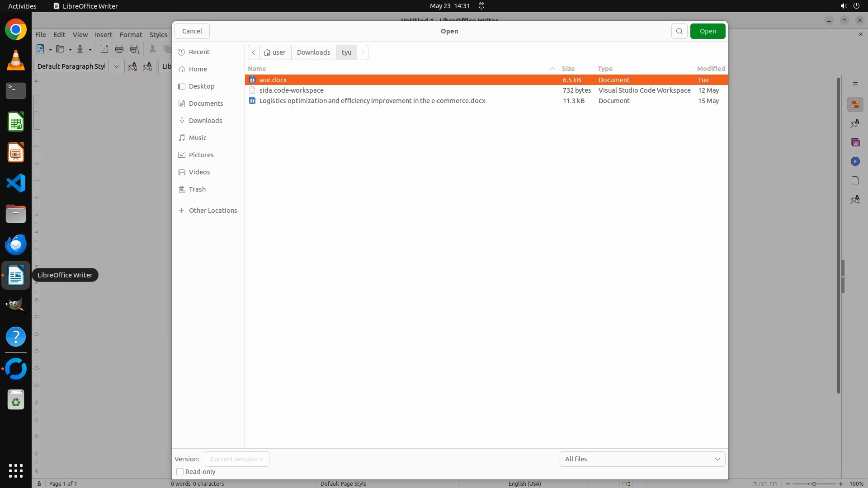This screenshot has width=868, height=488.
Task: Click the Print toolbar icon
Action: click(119, 49)
